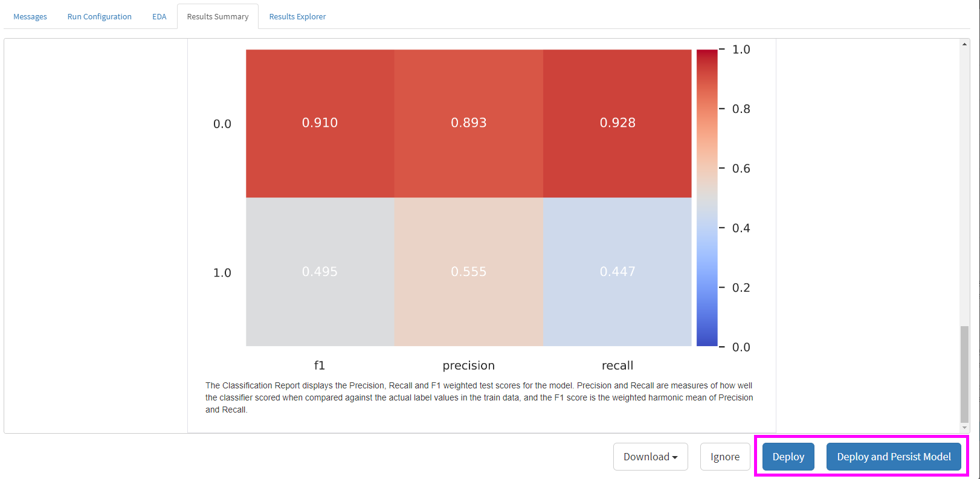Screen dimensions: 980x479
Task: Select the 0.495 f1 heatmap cell
Action: tap(320, 272)
